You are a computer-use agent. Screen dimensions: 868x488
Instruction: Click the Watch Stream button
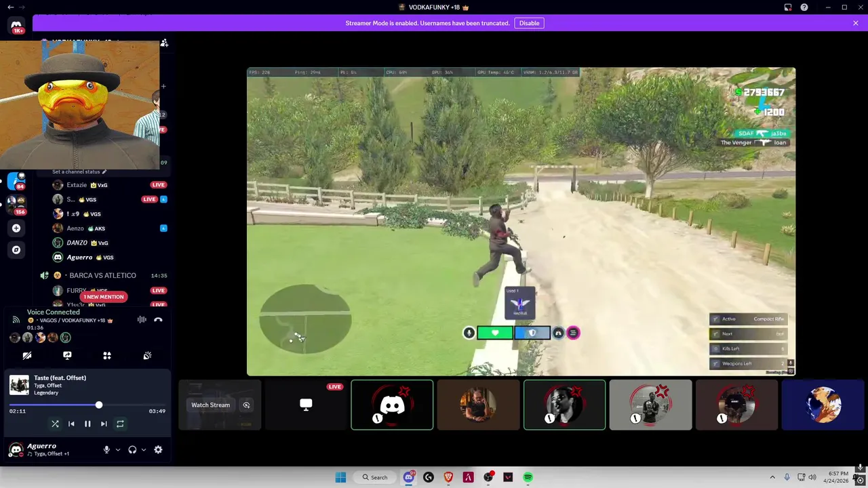click(210, 405)
